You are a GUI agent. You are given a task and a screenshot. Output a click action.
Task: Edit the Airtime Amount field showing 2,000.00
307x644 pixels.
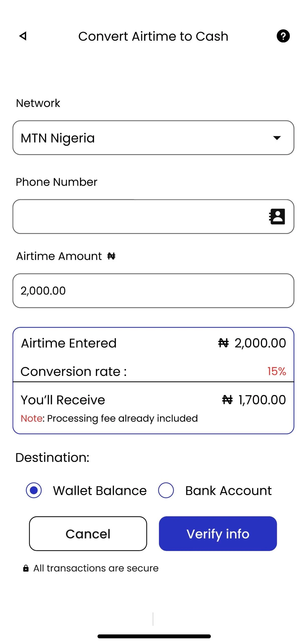[153, 291]
